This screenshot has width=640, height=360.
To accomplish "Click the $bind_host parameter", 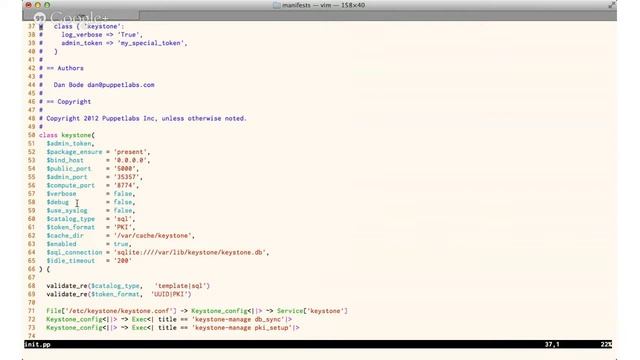I will point(65,160).
